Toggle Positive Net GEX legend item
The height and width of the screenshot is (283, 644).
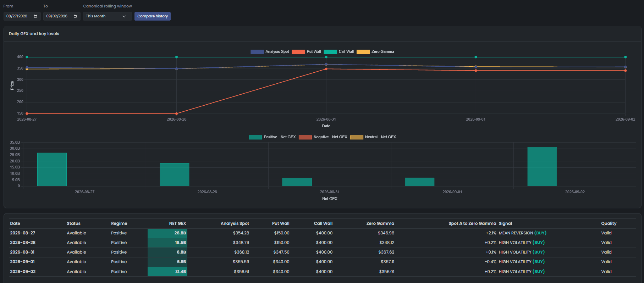pyautogui.click(x=272, y=137)
